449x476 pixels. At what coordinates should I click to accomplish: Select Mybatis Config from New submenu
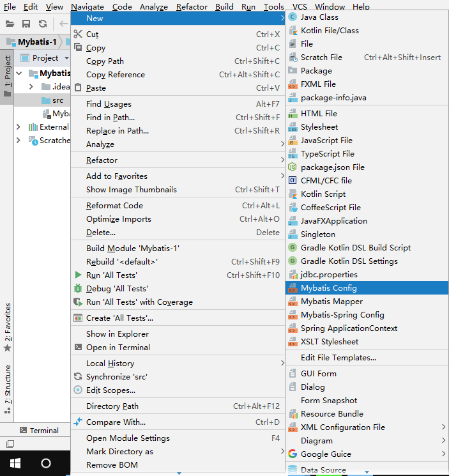(x=367, y=288)
